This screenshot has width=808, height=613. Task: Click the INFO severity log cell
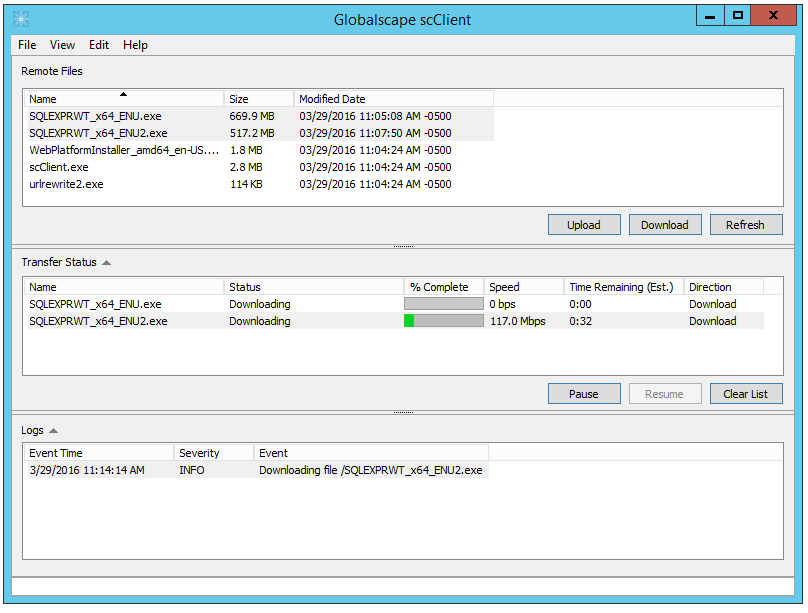pyautogui.click(x=192, y=470)
